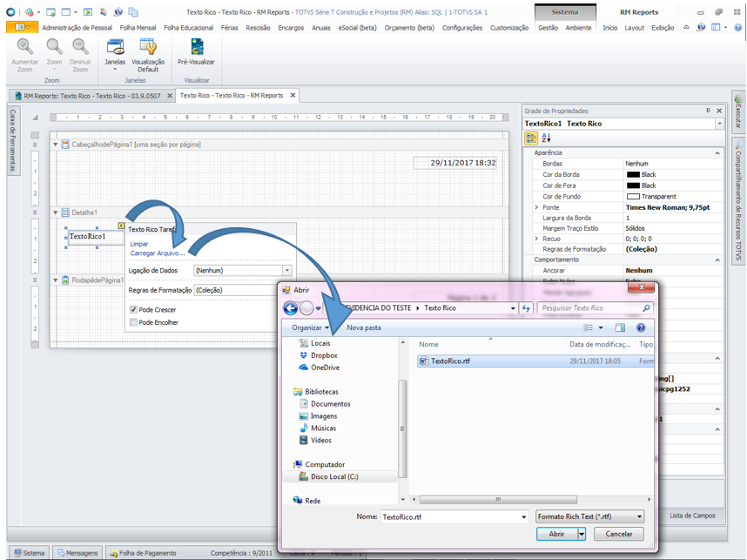Click the back arrow in Abrir dialog

click(x=291, y=308)
